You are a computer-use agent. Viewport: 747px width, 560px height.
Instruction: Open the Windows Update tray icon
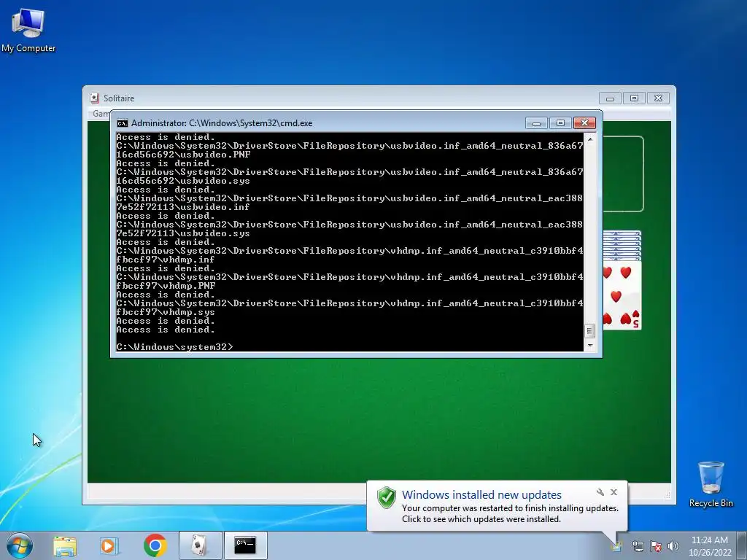617,545
